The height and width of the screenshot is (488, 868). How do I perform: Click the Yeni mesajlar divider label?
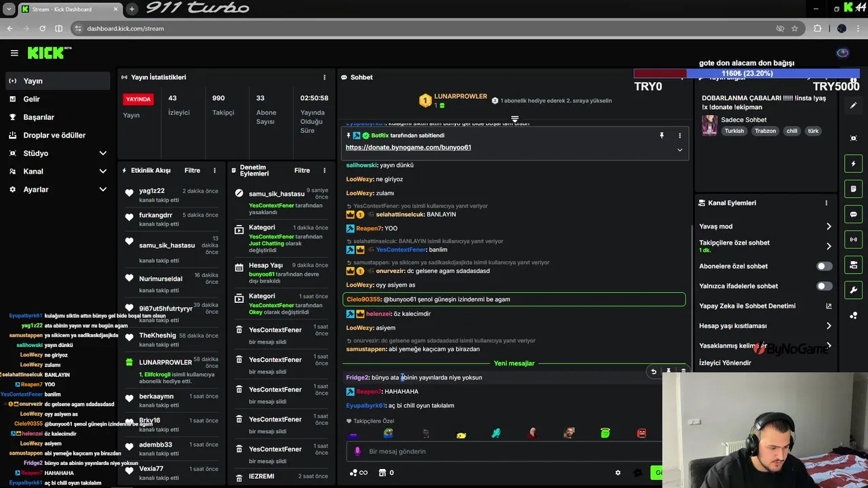coord(514,363)
